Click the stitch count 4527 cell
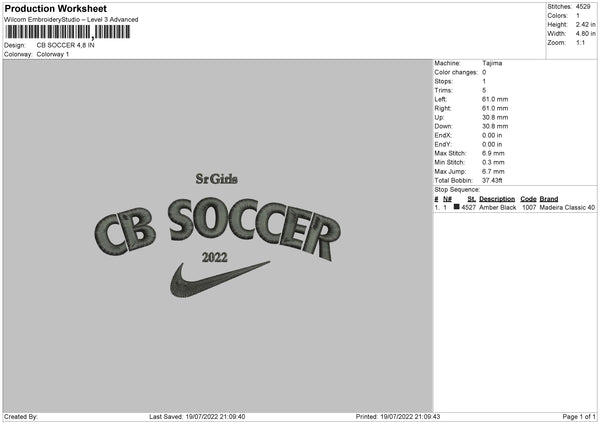 pos(469,207)
